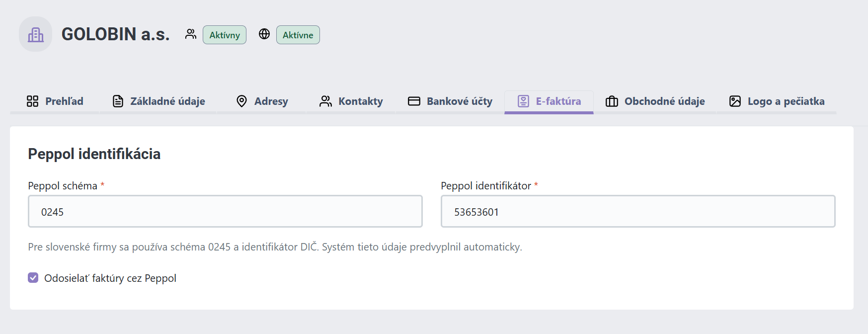This screenshot has width=868, height=334.
Task: Go to the Obchodné údaje tab
Action: click(x=655, y=101)
